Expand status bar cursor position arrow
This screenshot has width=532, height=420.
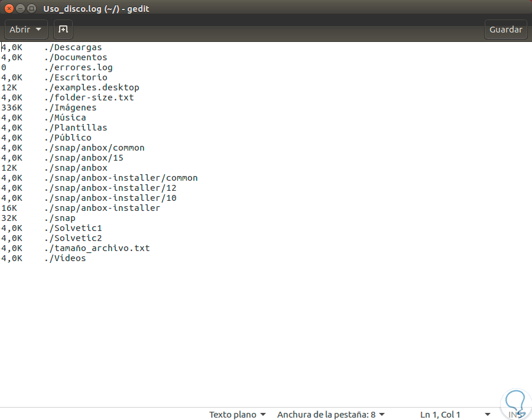pos(488,415)
